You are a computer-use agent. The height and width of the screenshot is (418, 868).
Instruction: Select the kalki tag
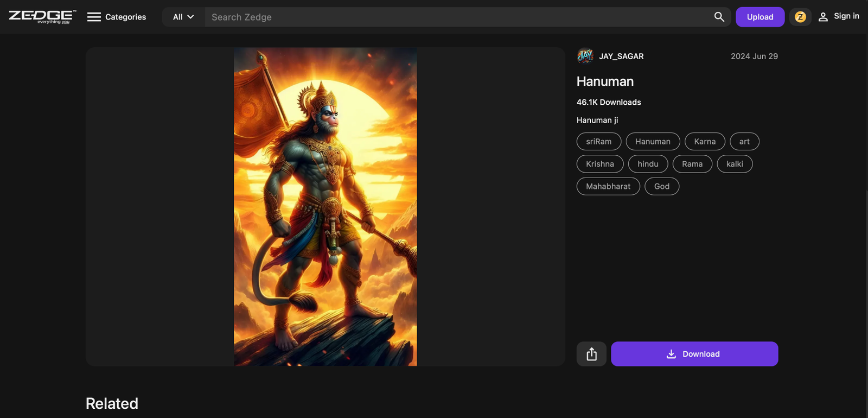pos(735,164)
